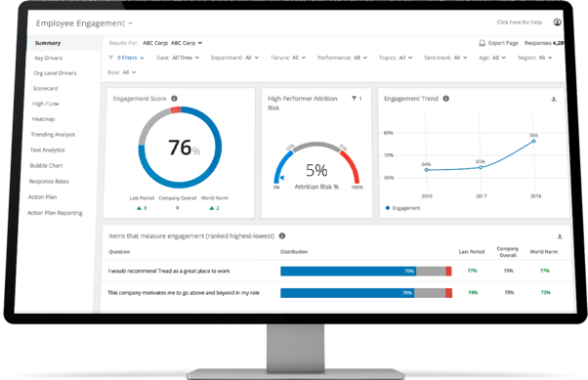Open Text Analytics
This screenshot has width=588, height=380.
coord(47,150)
